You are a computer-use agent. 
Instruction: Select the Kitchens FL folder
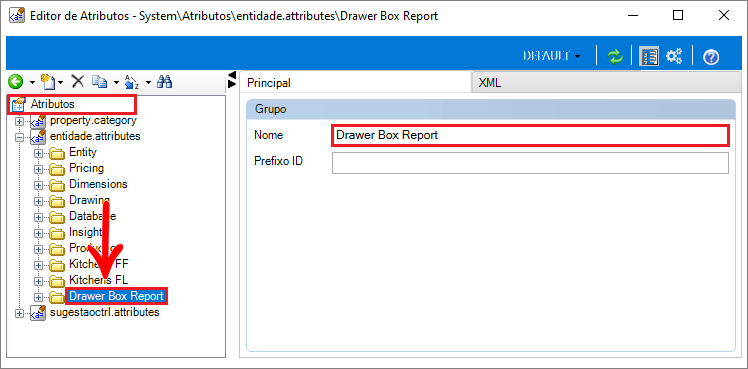coord(98,279)
